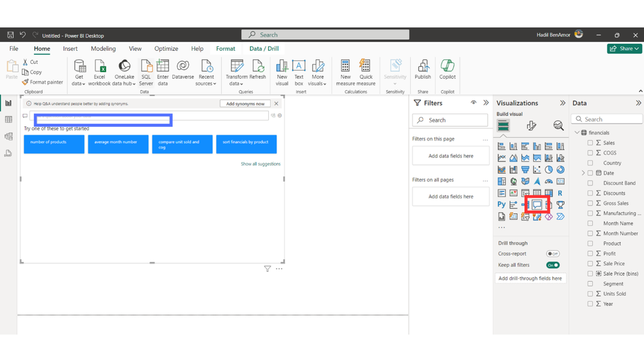Check the Units Sold field checkbox

[x=590, y=294]
